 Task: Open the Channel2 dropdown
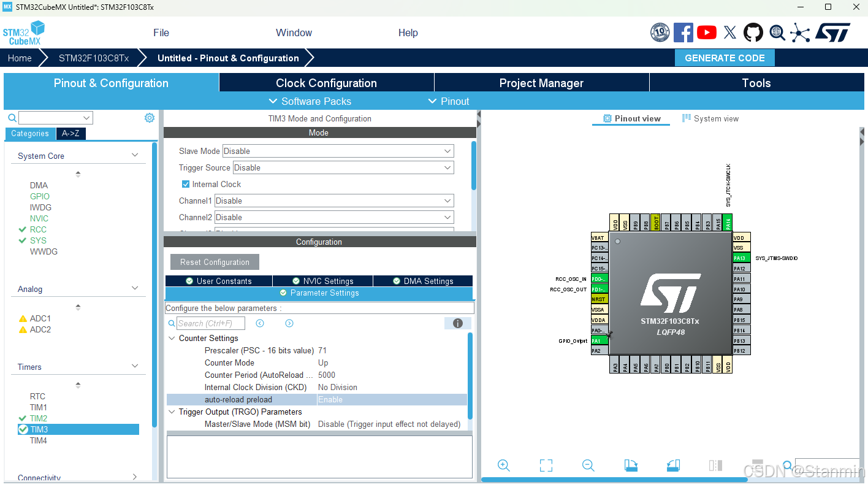coord(334,217)
